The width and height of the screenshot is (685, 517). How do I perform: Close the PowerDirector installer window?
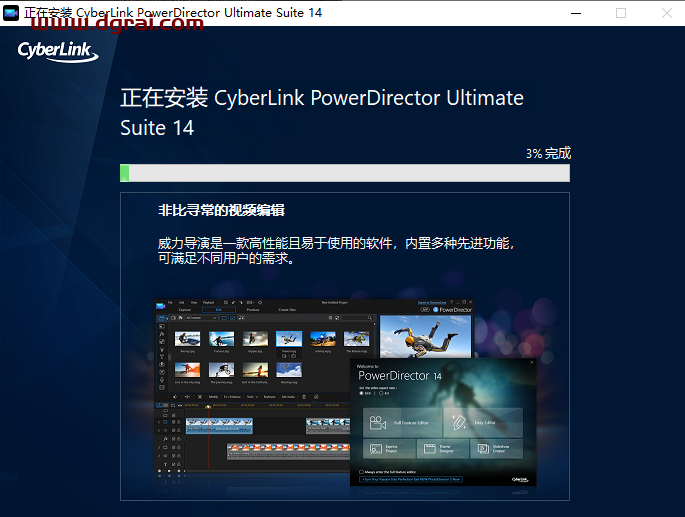point(666,13)
